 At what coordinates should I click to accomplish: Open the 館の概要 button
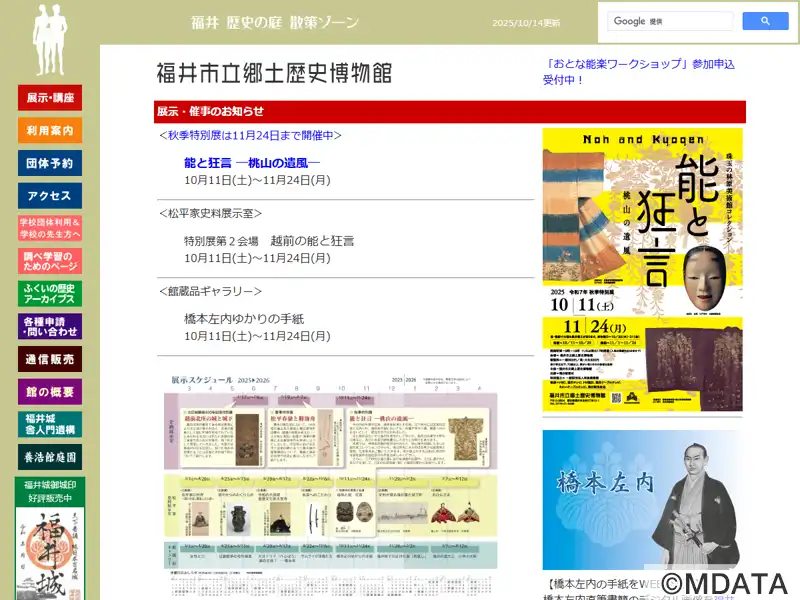click(x=50, y=391)
